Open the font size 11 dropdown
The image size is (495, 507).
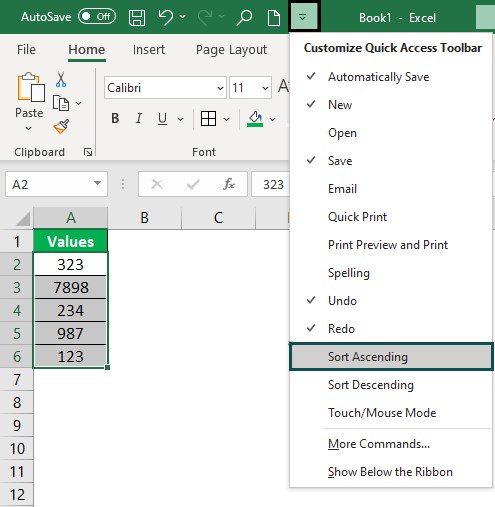[x=265, y=88]
